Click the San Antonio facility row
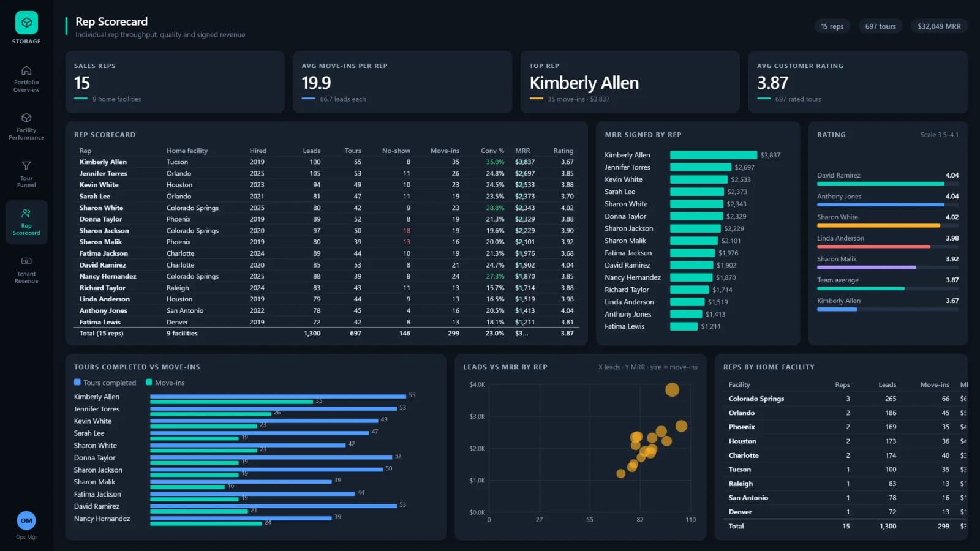Viewport: 980px width, 551px height. (x=845, y=498)
